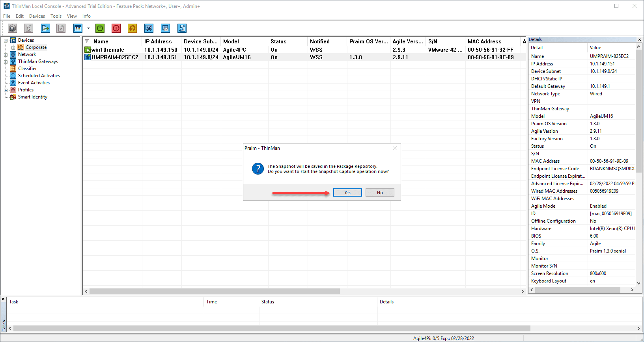This screenshot has width=644, height=342.
Task: Expand the Network tree node
Action: (6, 55)
